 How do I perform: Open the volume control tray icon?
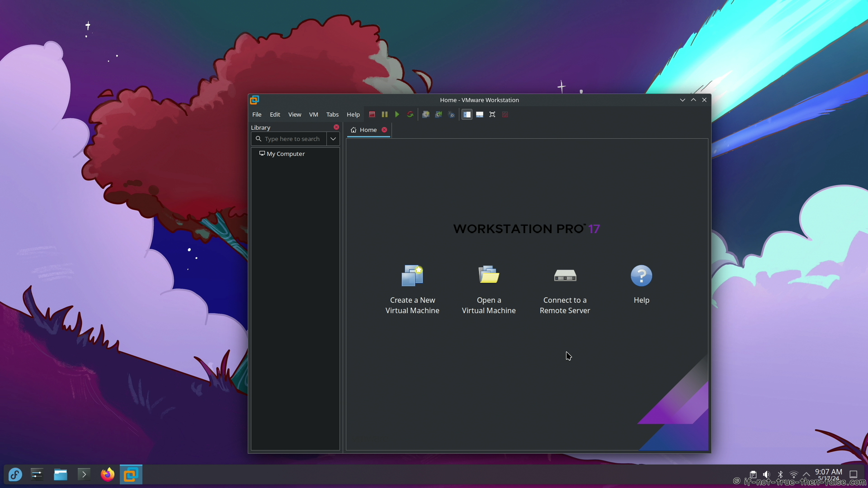766,474
